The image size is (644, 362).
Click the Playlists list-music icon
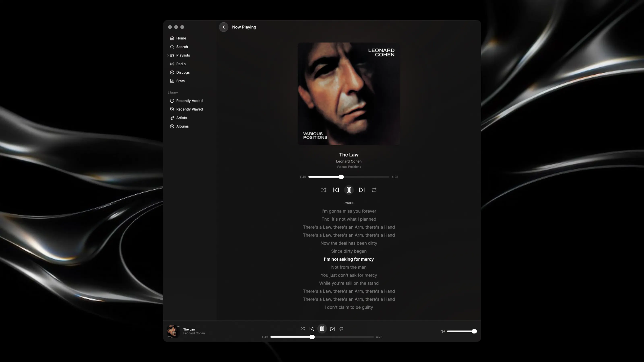172,55
